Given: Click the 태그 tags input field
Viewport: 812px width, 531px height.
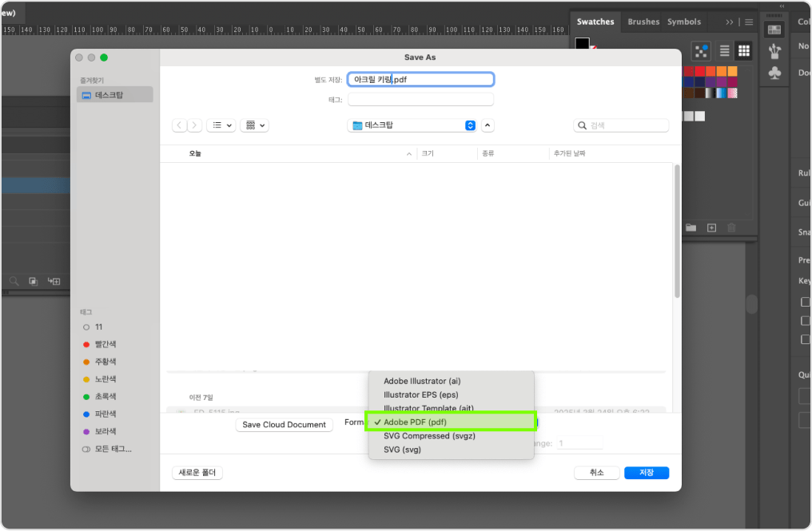Looking at the screenshot, I should point(420,100).
